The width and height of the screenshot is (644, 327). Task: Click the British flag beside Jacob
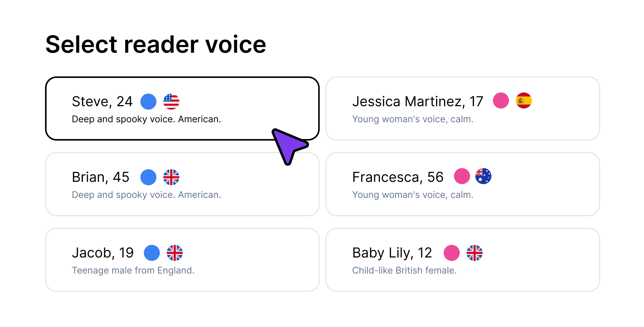[175, 253]
